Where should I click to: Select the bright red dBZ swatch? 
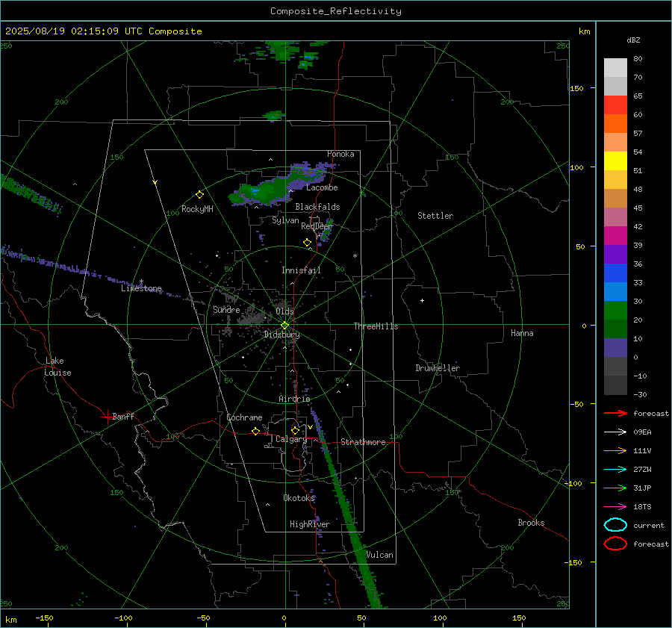point(615,105)
